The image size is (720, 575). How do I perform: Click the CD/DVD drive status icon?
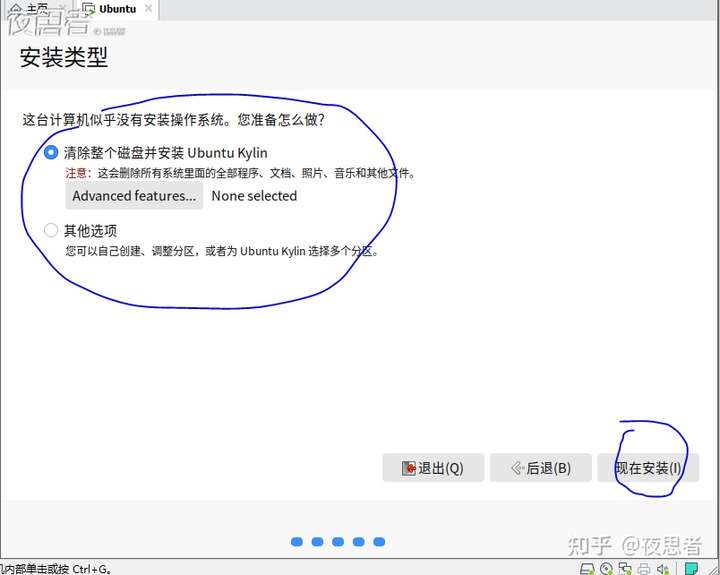click(x=606, y=569)
